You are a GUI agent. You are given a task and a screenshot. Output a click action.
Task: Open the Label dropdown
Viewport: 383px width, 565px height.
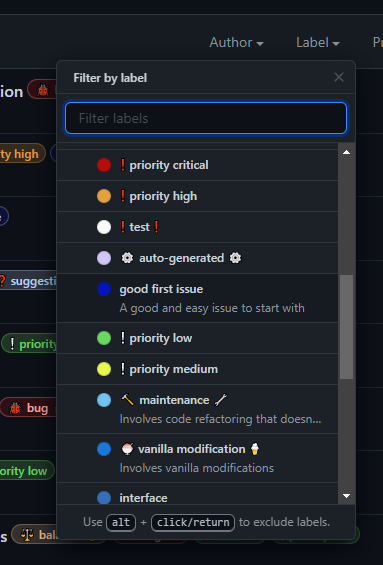coord(317,43)
